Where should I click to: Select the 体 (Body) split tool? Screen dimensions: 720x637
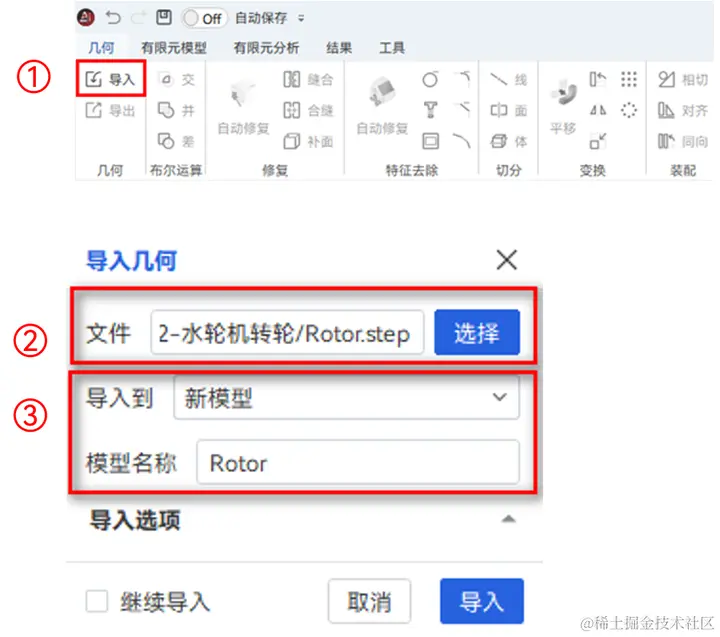[x=508, y=141]
